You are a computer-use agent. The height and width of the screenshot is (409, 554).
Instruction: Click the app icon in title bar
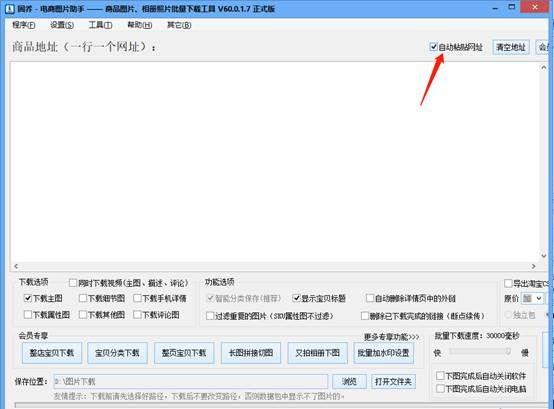coord(10,8)
